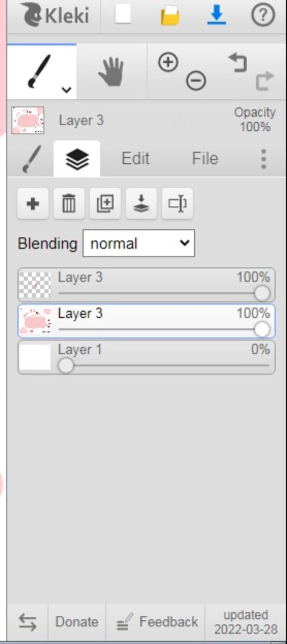Expand brush tool chevron dropdown

pyautogui.click(x=66, y=90)
